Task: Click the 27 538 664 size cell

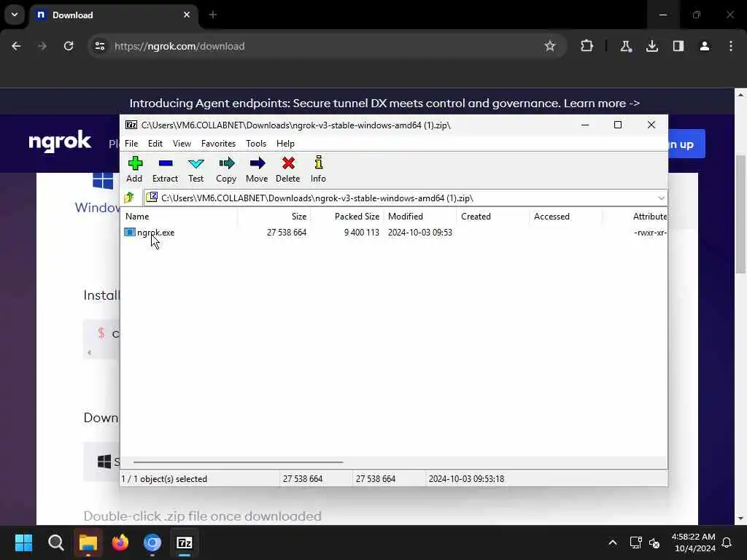Action: tap(286, 233)
